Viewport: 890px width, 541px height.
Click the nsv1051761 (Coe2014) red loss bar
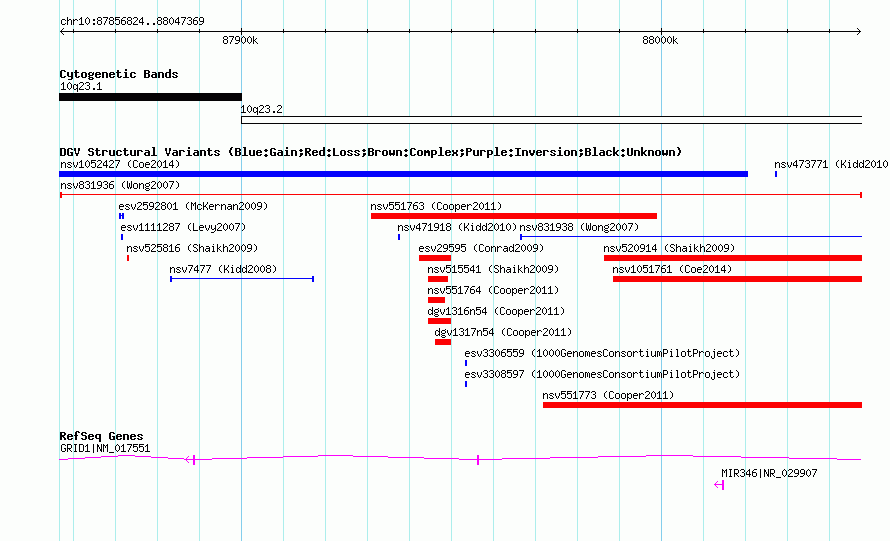(x=737, y=279)
